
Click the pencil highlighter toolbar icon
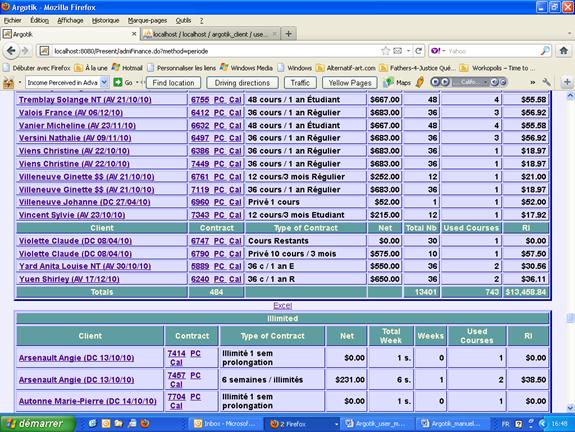coord(420,82)
